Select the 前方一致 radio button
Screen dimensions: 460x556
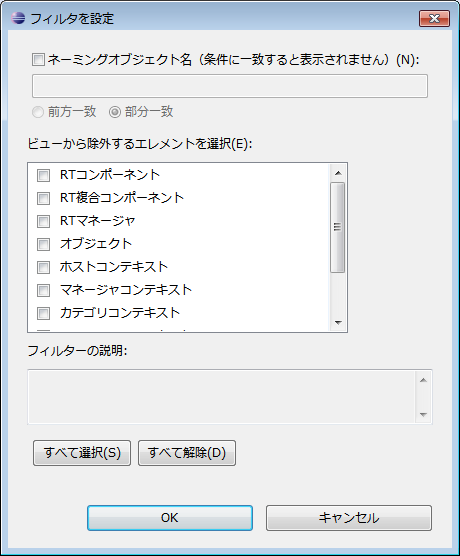38,112
